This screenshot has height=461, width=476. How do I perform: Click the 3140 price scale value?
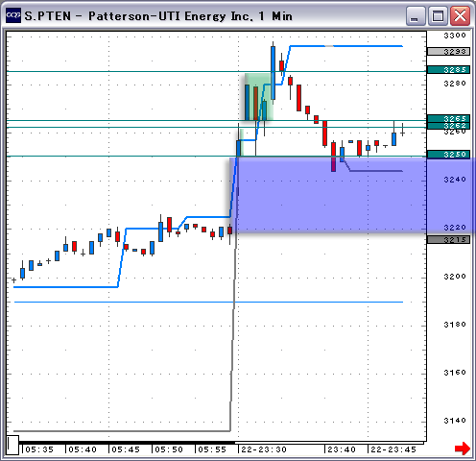[455, 421]
